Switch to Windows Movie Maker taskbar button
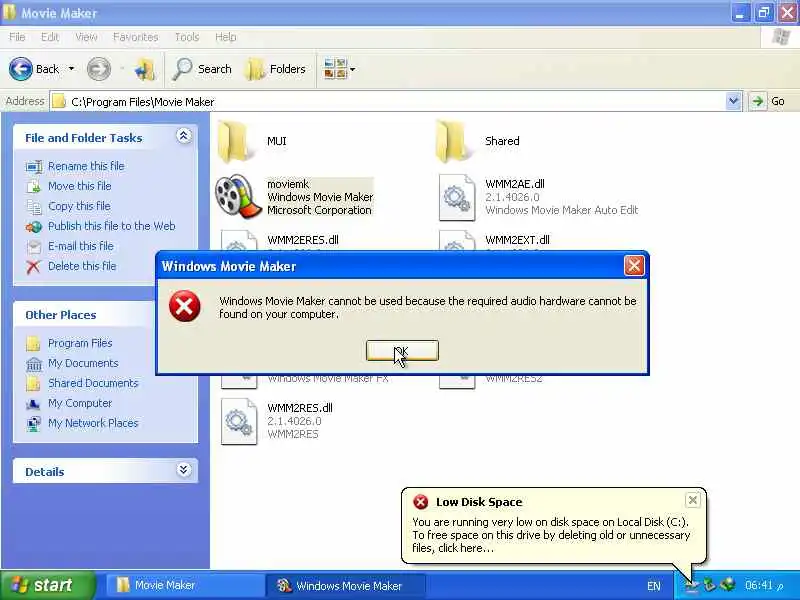Viewport: 800px width, 600px height. click(x=346, y=585)
